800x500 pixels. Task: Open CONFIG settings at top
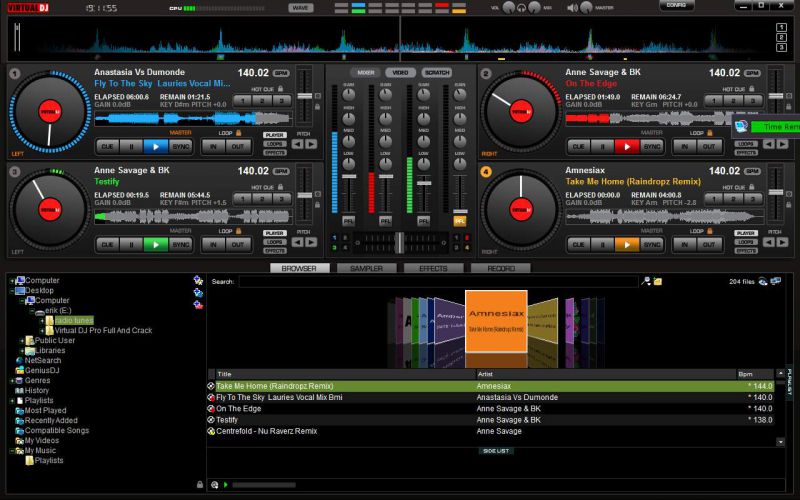[677, 5]
